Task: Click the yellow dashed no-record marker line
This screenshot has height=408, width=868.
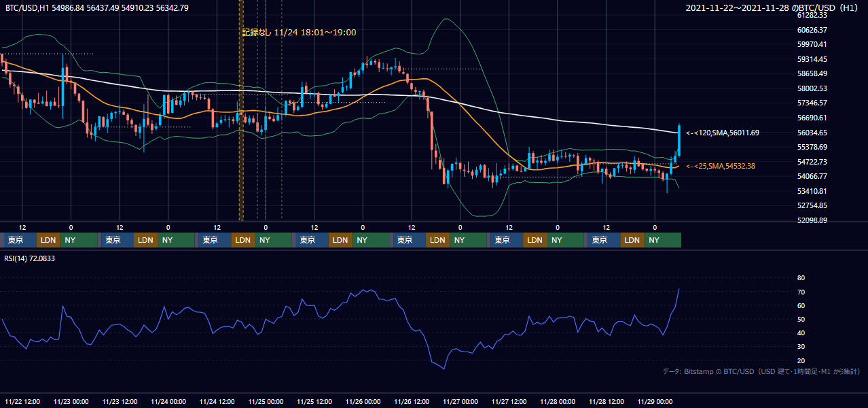Action: [241, 110]
